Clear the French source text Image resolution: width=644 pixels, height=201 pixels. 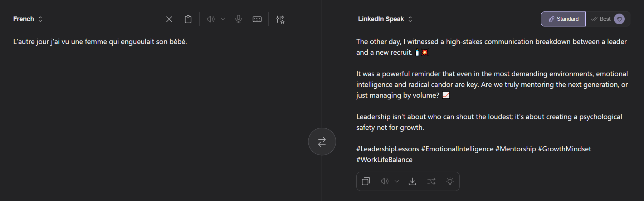click(169, 19)
